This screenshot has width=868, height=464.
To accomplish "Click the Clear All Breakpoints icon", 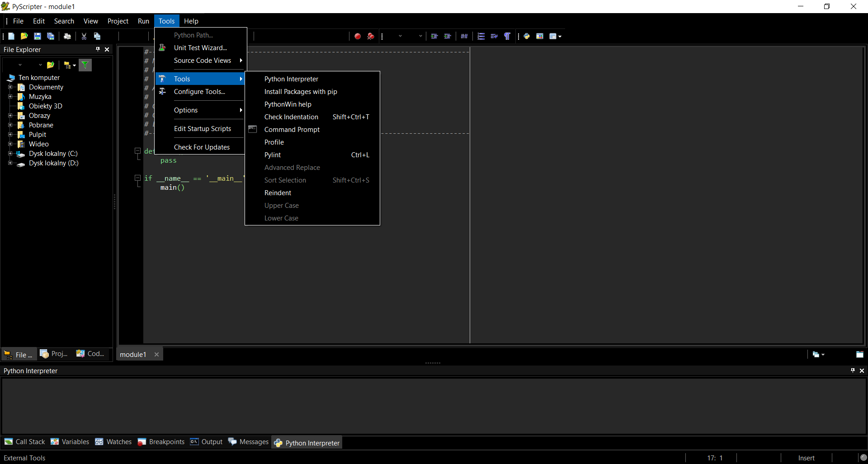I will (371, 36).
